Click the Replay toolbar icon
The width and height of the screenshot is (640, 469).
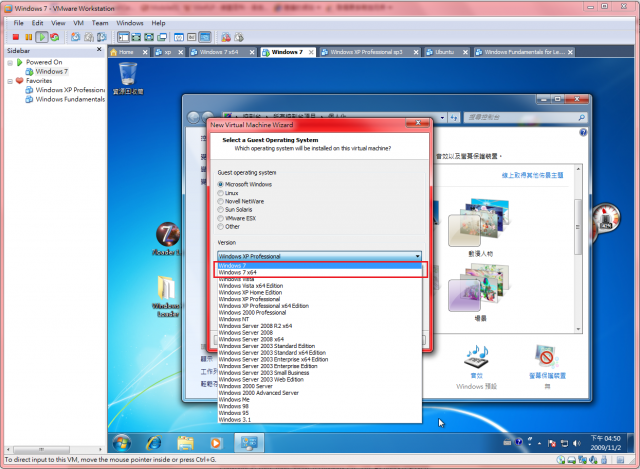pos(239,38)
